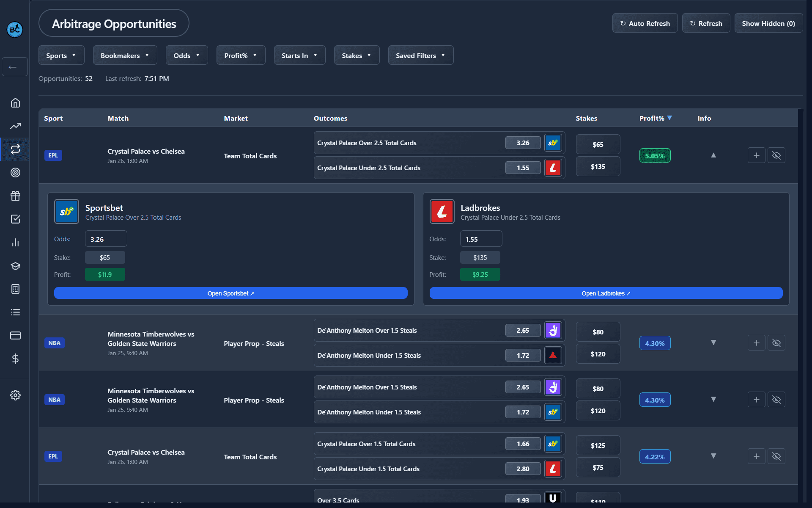Screen dimensions: 812x508
Task: Hide the Crystal Palace 5.05% opportunity
Action: point(776,155)
